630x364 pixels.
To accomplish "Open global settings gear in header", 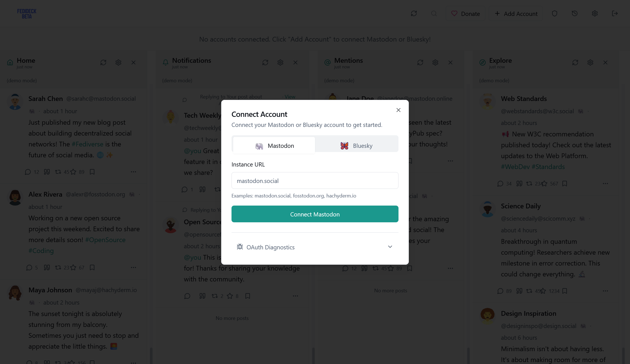I will tap(595, 13).
